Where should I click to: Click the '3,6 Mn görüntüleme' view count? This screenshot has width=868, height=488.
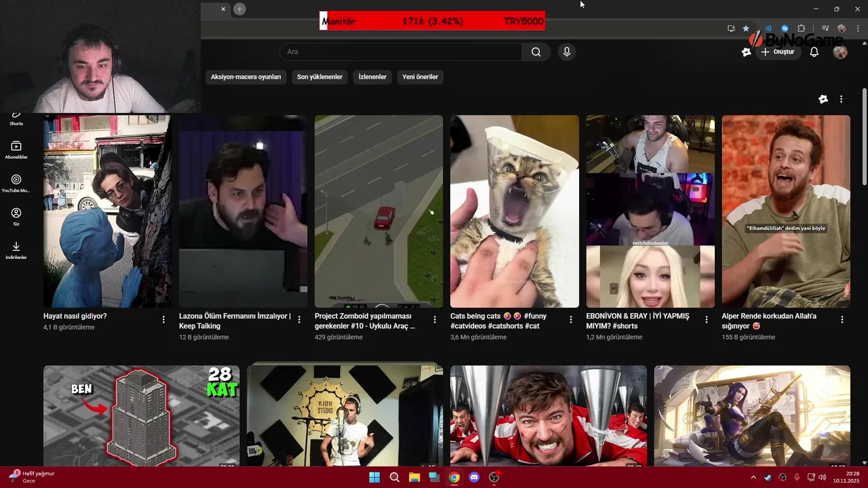tap(478, 337)
